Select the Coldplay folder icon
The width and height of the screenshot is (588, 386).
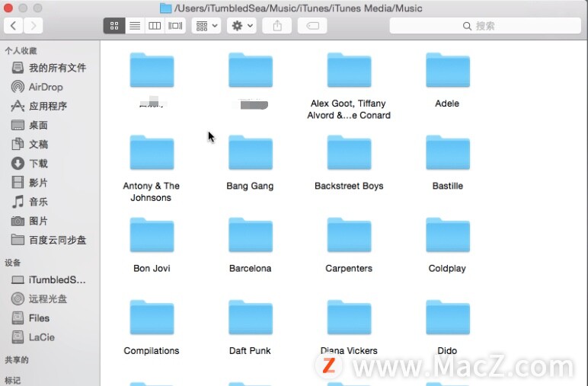click(x=447, y=235)
